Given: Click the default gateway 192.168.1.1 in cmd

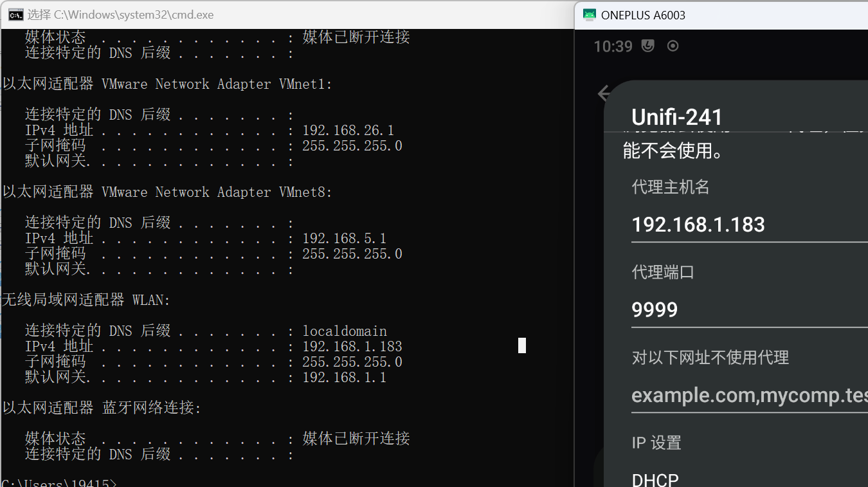Looking at the screenshot, I should tap(345, 377).
